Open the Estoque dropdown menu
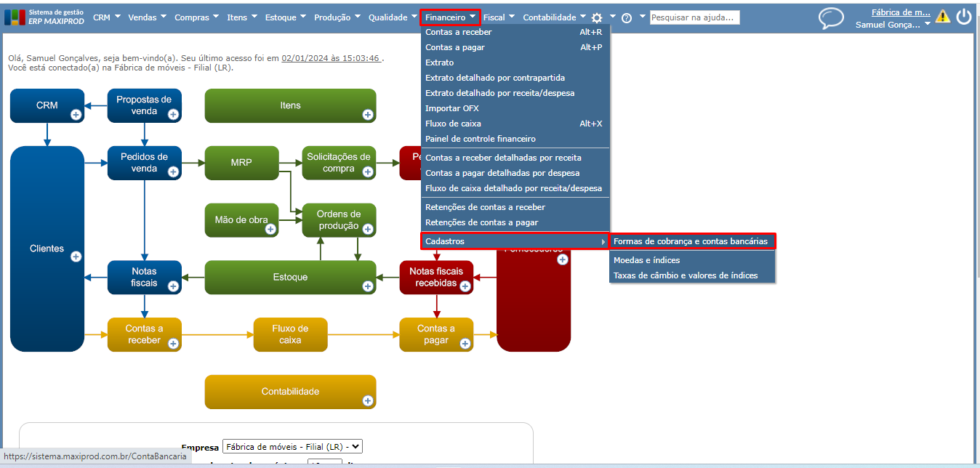Image resolution: width=980 pixels, height=468 pixels. pos(285,17)
